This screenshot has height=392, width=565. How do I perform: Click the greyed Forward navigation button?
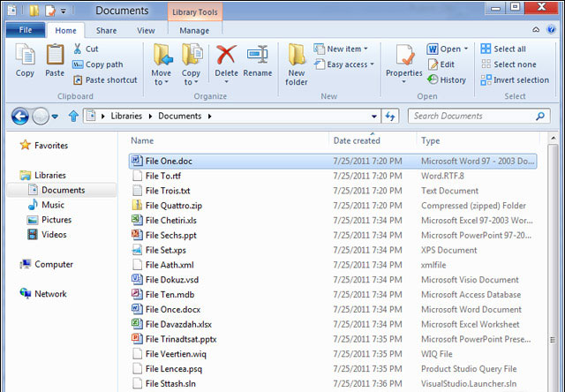click(x=41, y=117)
